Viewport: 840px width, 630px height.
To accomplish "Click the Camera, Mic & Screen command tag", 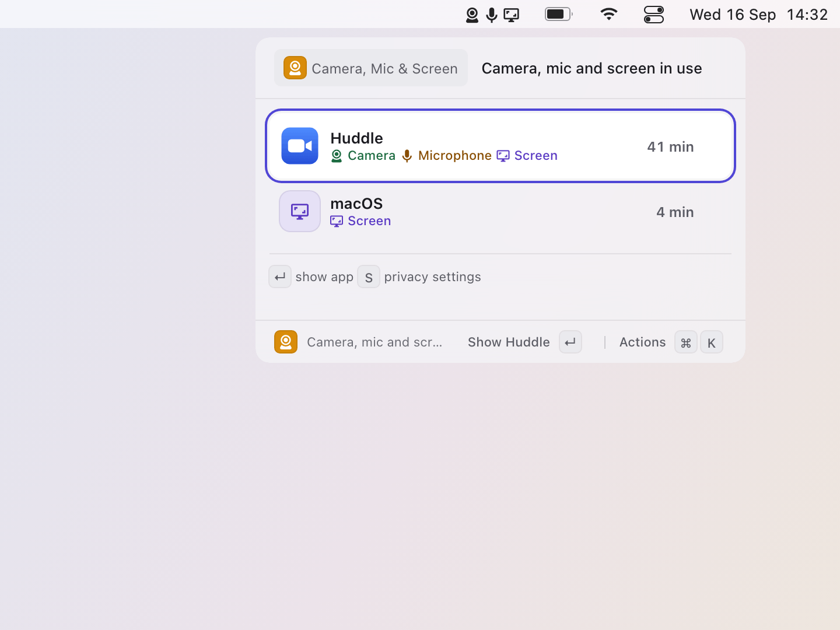I will 371,68.
